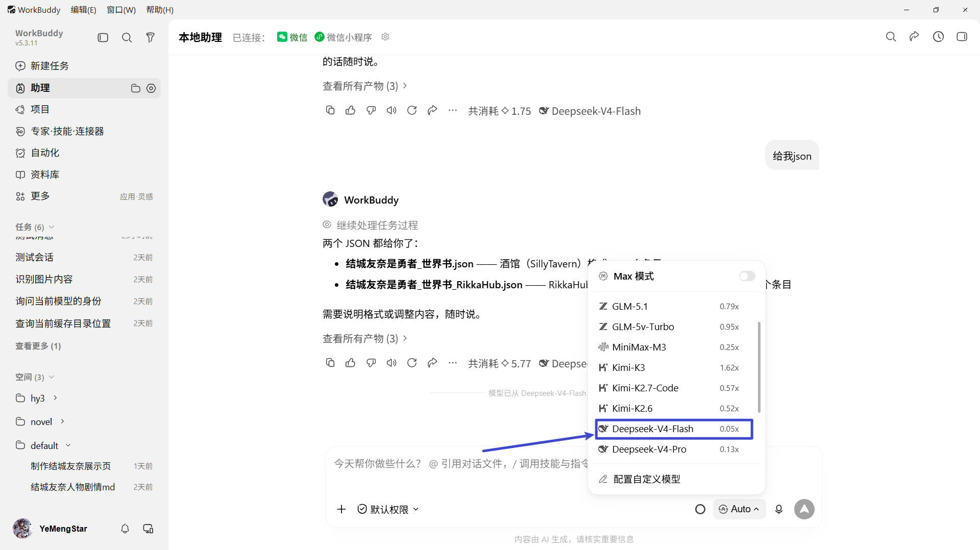This screenshot has width=980, height=550.
Task: Toggle right side panel icon
Action: [962, 37]
